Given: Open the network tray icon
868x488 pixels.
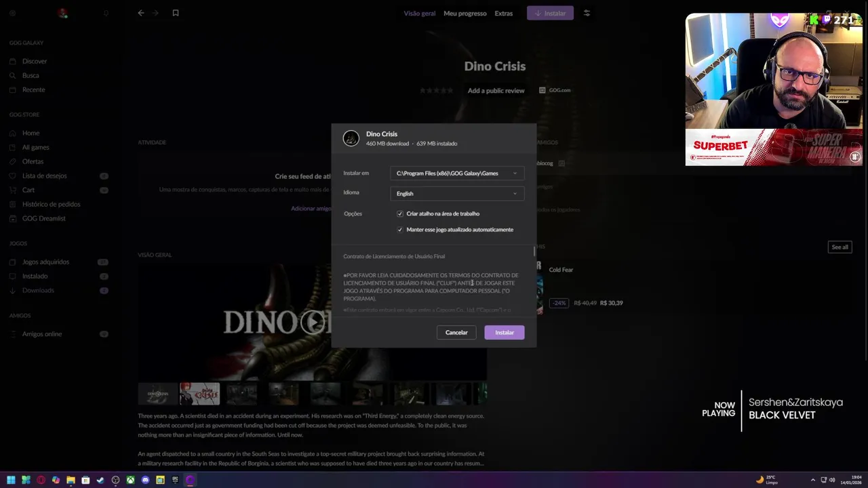Looking at the screenshot, I should pos(823,480).
